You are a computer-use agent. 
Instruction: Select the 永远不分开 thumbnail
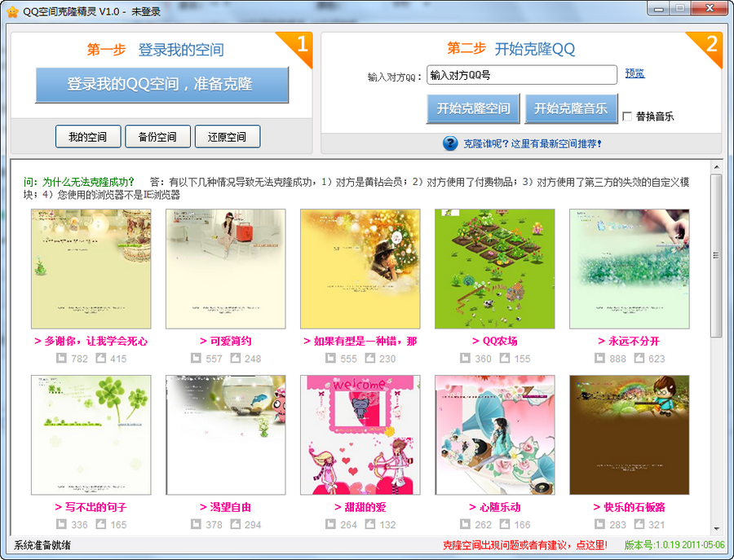point(629,269)
